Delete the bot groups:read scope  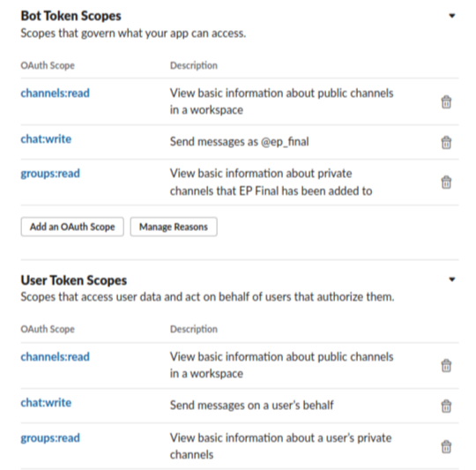446,182
